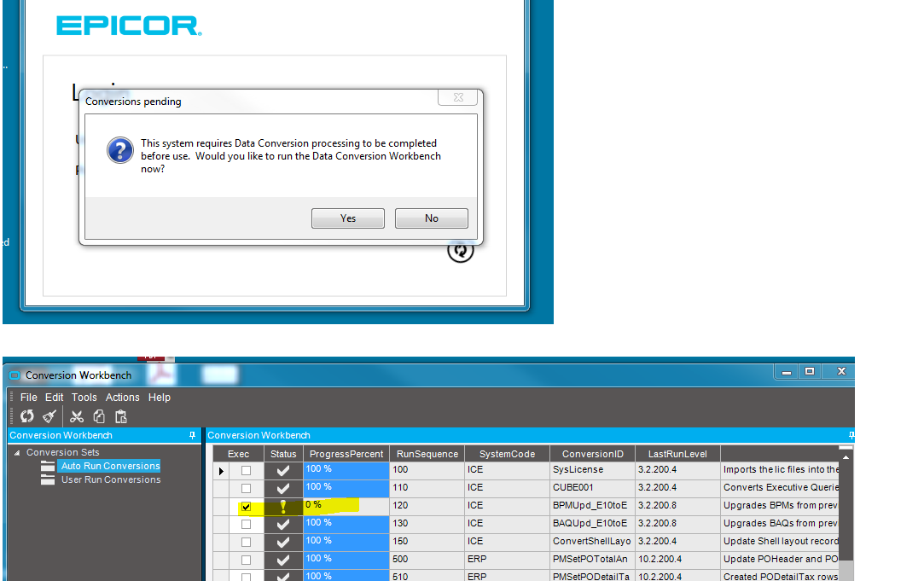The height and width of the screenshot is (581, 924).
Task: Click the Copy icon in toolbar
Action: [99, 416]
